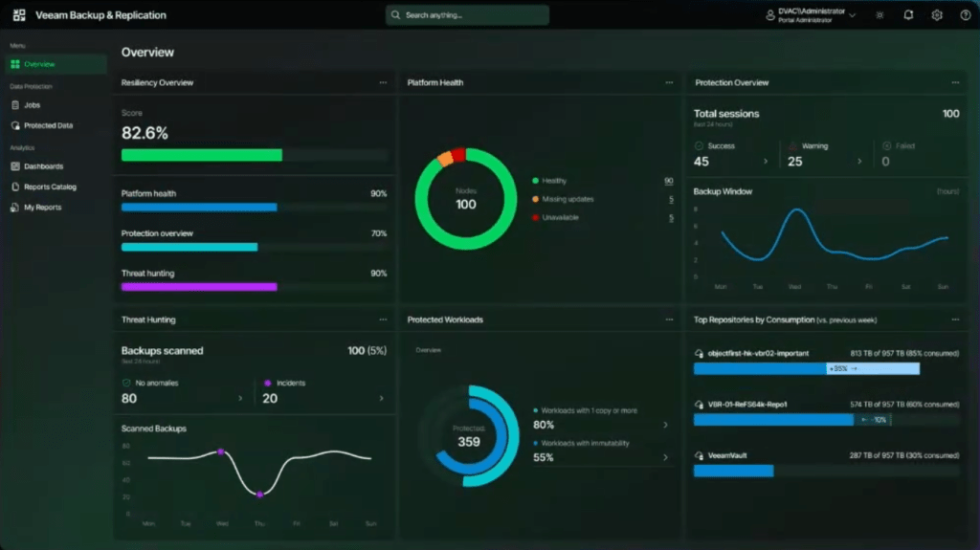980x550 pixels.
Task: Expand the Success sessions chevron
Action: click(765, 162)
